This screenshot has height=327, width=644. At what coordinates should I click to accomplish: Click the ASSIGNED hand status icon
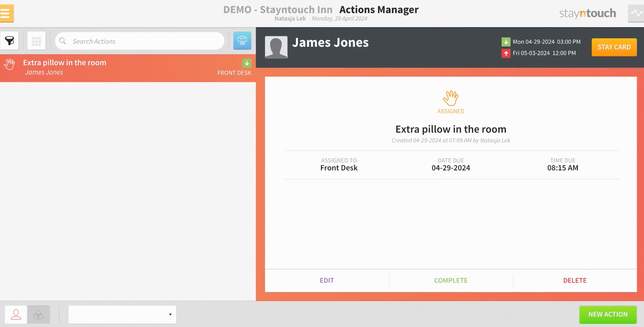451,98
